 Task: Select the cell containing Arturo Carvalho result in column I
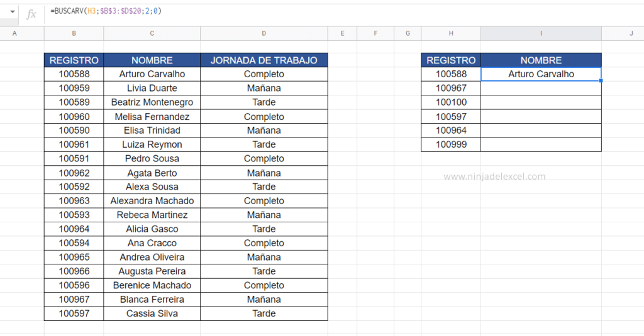click(541, 74)
